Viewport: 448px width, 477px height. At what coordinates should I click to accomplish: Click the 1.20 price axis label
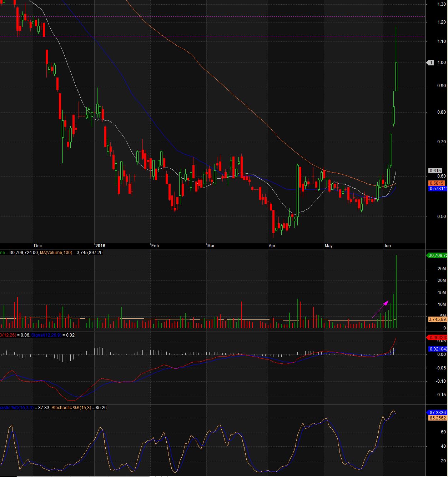[x=441, y=22]
